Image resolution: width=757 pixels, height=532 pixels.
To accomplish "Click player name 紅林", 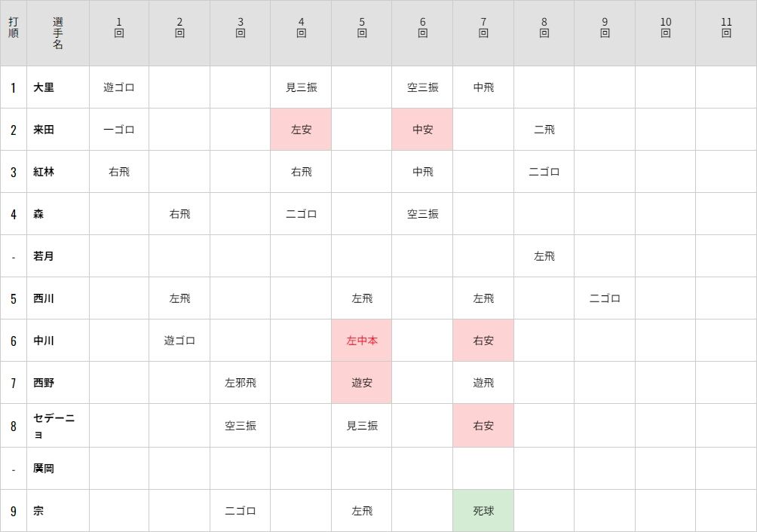I will point(44,172).
